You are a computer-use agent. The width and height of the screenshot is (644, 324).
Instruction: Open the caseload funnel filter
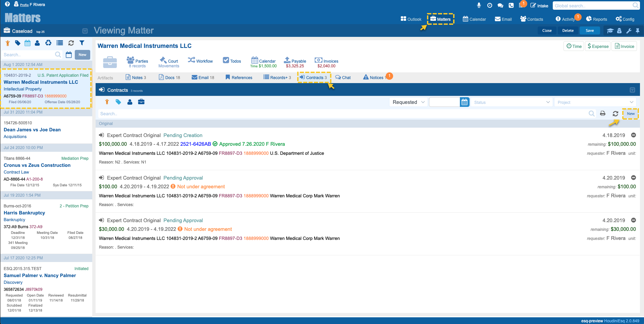tap(82, 43)
